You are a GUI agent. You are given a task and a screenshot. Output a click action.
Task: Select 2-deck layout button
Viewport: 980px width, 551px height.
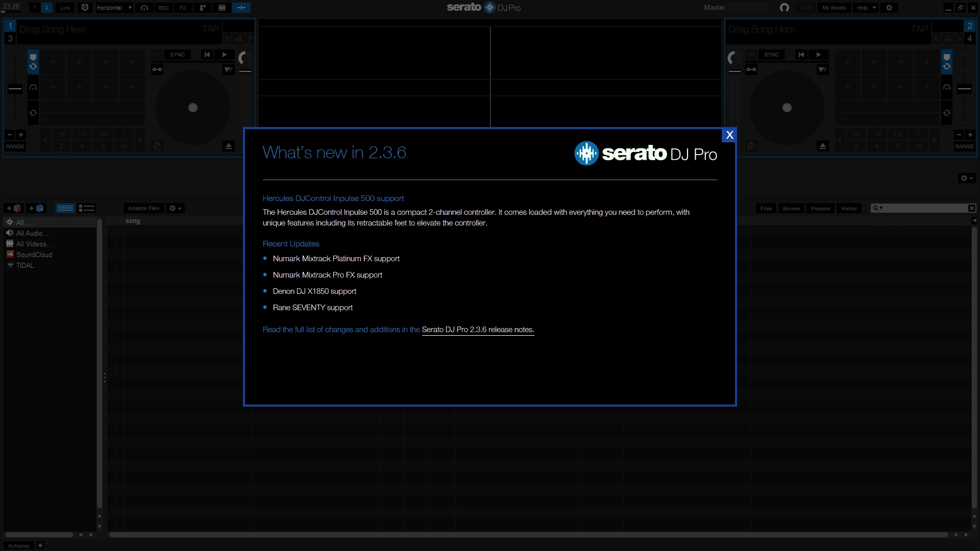point(46,8)
